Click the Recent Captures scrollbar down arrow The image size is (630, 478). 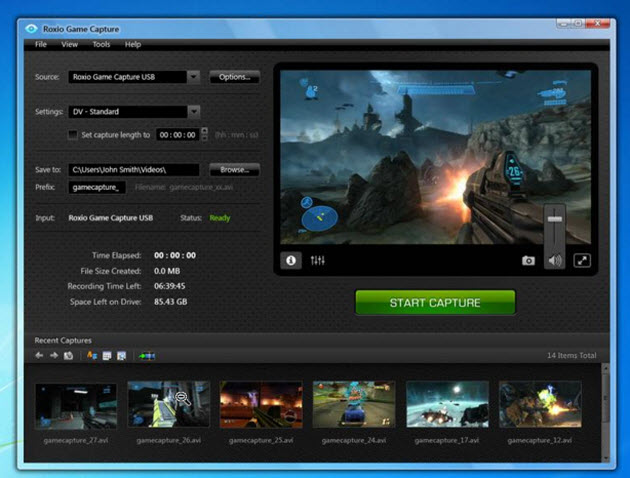(605, 458)
